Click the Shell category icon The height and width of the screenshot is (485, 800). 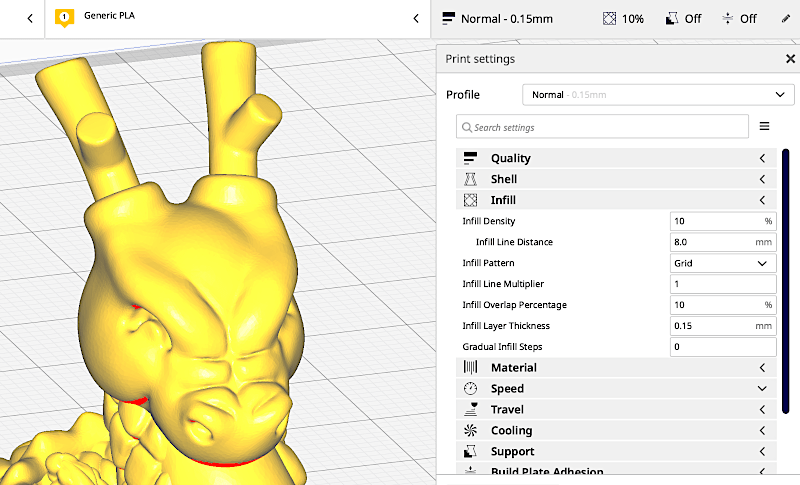[x=470, y=179]
